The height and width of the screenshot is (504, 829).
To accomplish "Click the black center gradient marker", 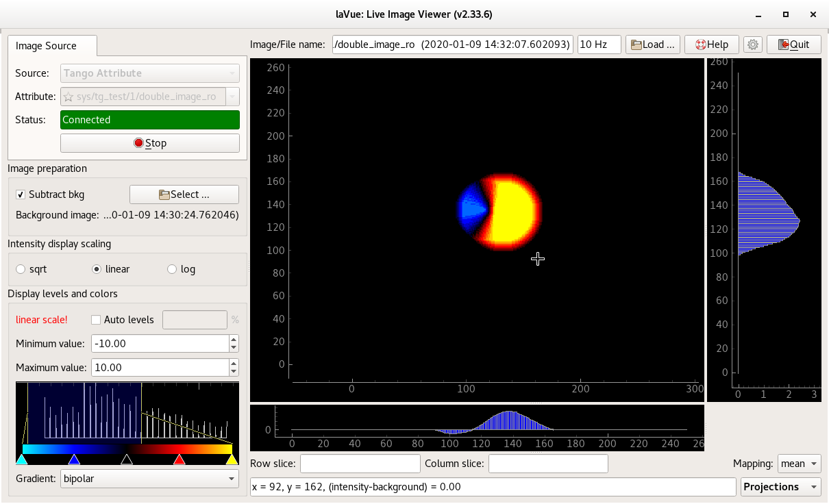I will coord(127,459).
